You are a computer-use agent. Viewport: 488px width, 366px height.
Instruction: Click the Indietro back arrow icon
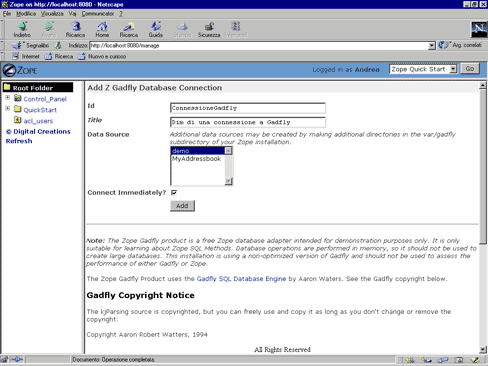[22, 26]
